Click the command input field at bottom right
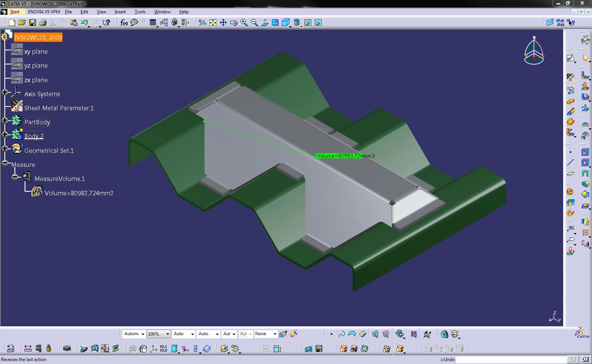Image resolution: width=592 pixels, height=364 pixels. pyautogui.click(x=511, y=359)
